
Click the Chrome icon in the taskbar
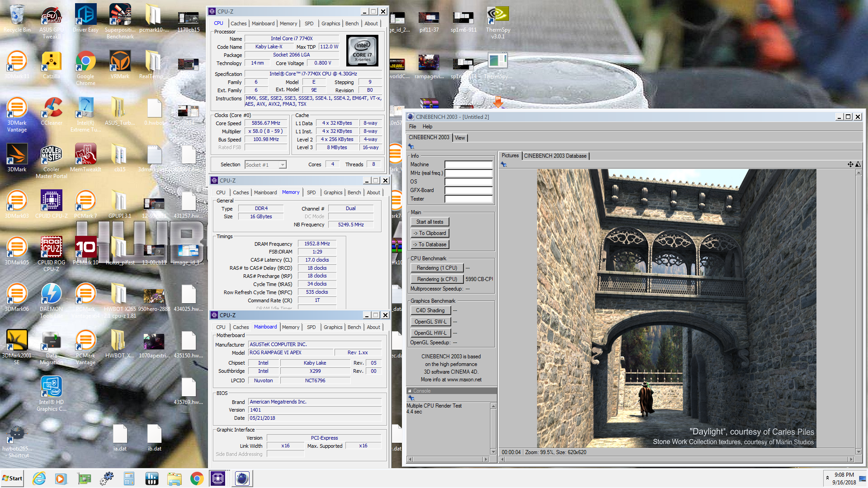(197, 479)
